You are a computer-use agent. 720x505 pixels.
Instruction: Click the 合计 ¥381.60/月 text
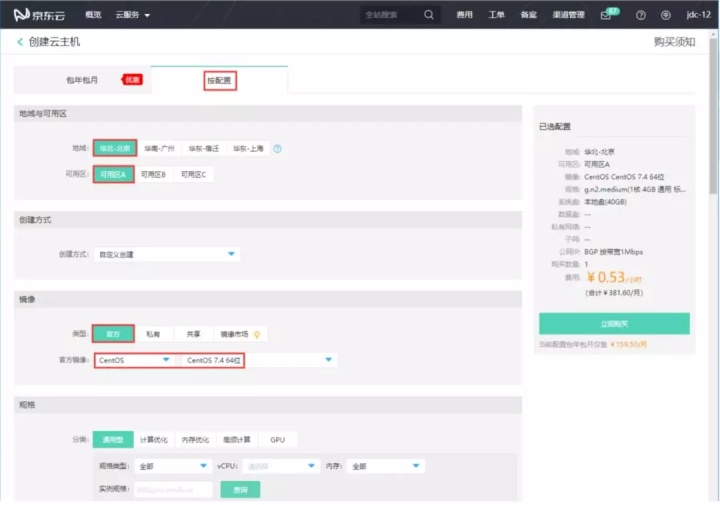pyautogui.click(x=614, y=293)
